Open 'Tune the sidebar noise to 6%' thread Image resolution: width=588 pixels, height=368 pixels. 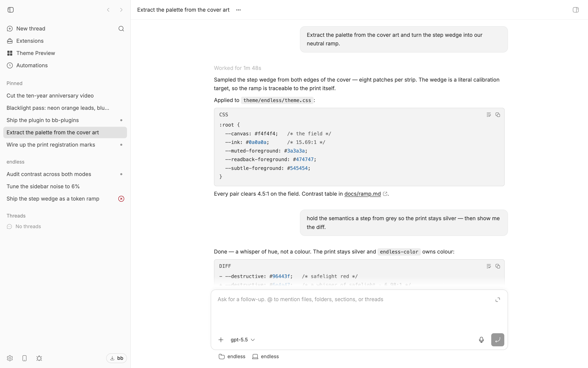pos(65,186)
